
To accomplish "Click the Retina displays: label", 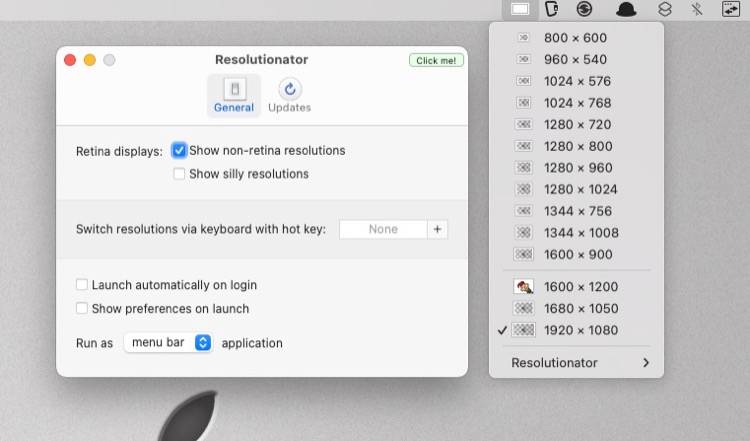I will (x=119, y=151).
